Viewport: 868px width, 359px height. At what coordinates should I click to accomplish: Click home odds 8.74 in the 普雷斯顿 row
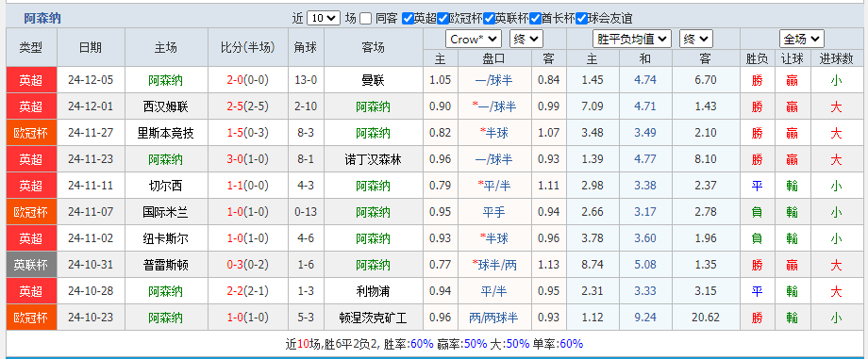593,265
